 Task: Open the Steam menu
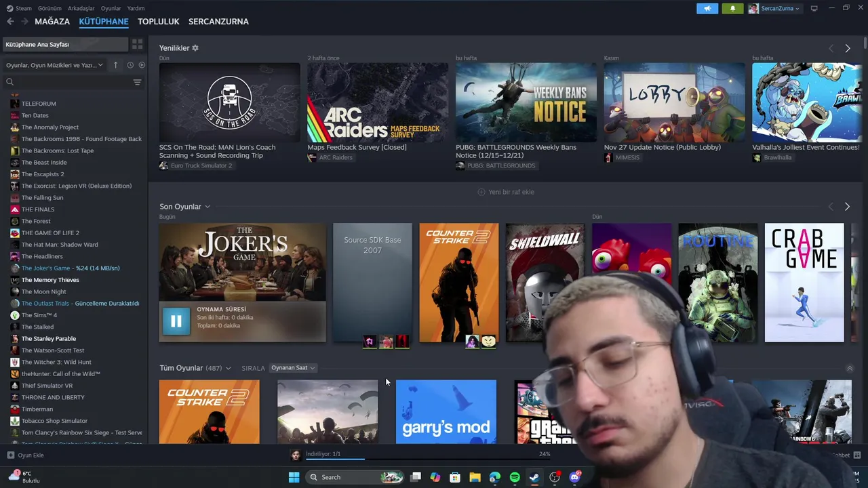[19, 8]
